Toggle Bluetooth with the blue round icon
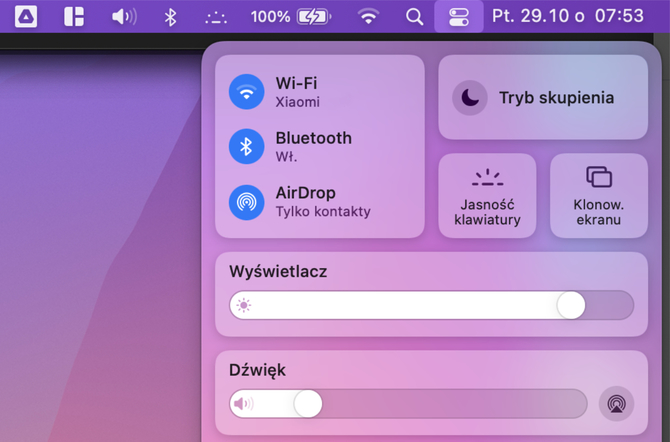Image resolution: width=670 pixels, height=442 pixels. 247,147
